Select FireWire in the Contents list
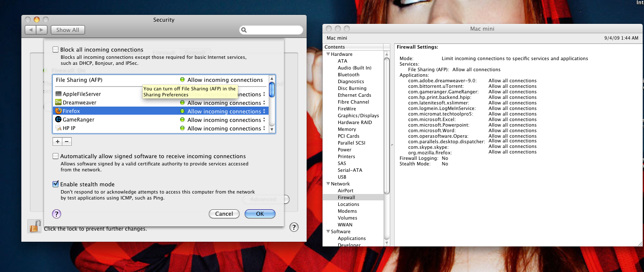 click(347, 109)
